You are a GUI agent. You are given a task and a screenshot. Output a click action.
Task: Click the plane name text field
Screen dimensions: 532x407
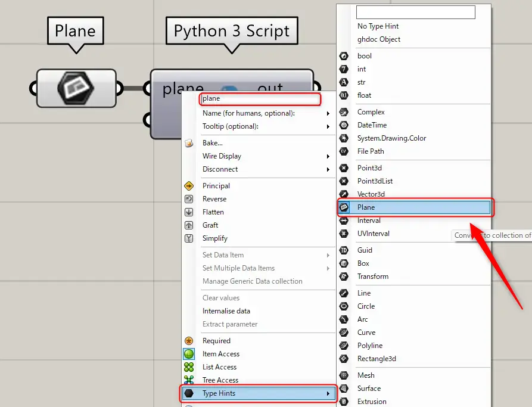[260, 99]
